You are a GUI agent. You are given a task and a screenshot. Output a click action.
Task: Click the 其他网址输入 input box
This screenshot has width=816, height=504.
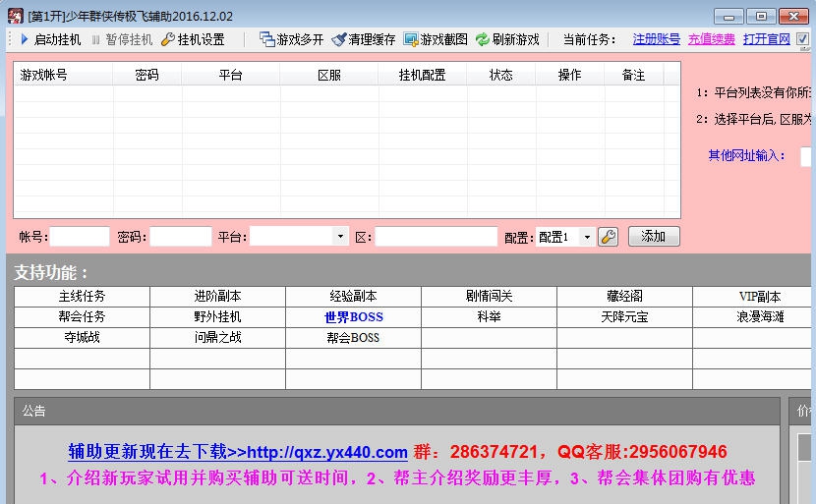(x=808, y=156)
